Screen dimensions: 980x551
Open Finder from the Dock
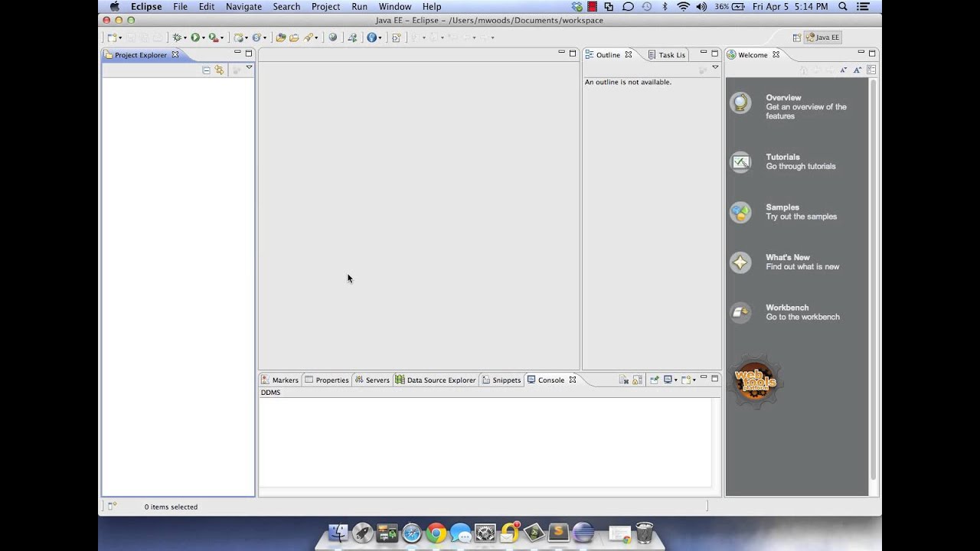tap(338, 533)
